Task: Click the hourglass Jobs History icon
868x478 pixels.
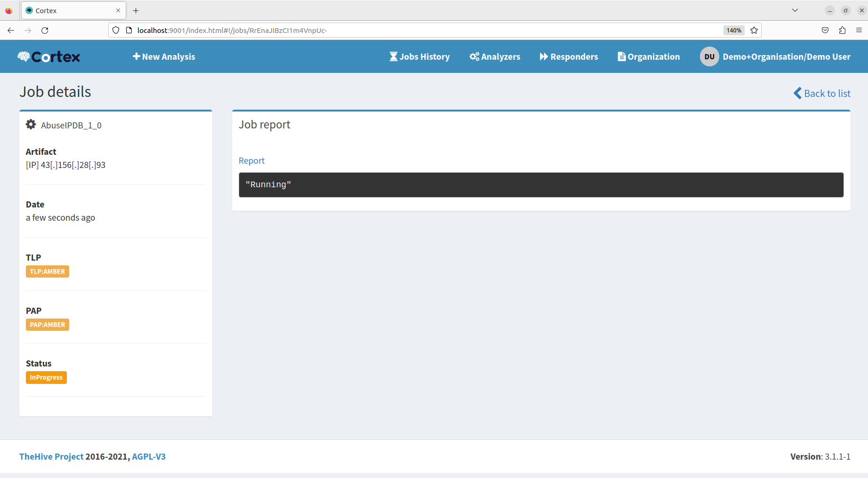Action: click(394, 56)
